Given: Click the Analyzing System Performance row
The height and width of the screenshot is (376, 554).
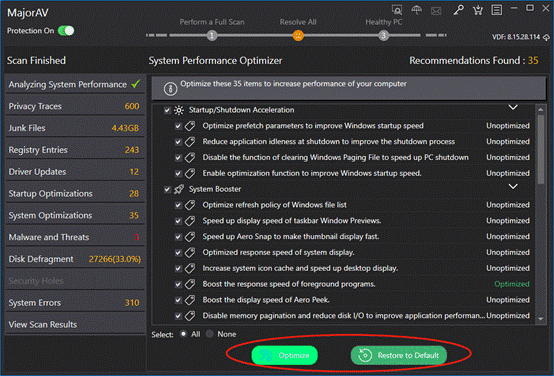Looking at the screenshot, I should point(75,84).
